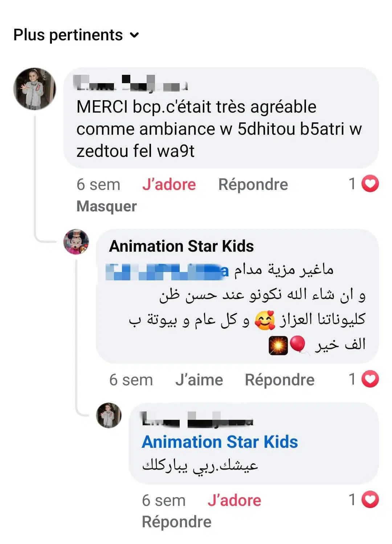The height and width of the screenshot is (544, 392).
Task: Open the Plus pertinents sort dropdown
Action: pyautogui.click(x=68, y=35)
